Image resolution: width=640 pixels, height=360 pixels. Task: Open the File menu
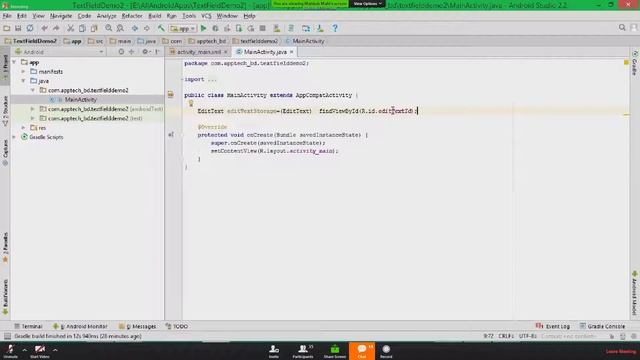click(x=7, y=16)
